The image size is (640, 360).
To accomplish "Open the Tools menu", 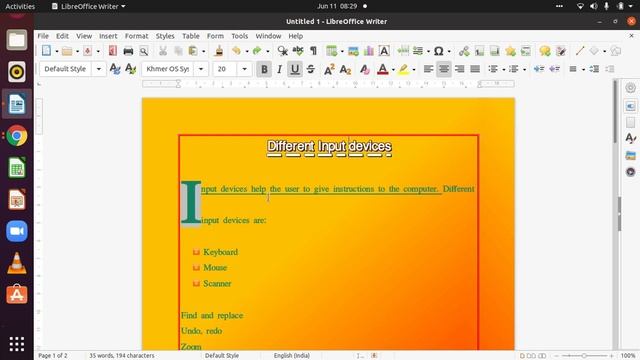I will pos(240,36).
